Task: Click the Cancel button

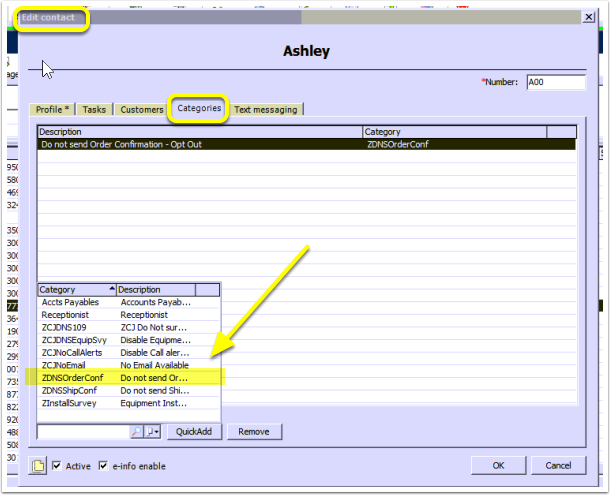Action: click(x=558, y=465)
